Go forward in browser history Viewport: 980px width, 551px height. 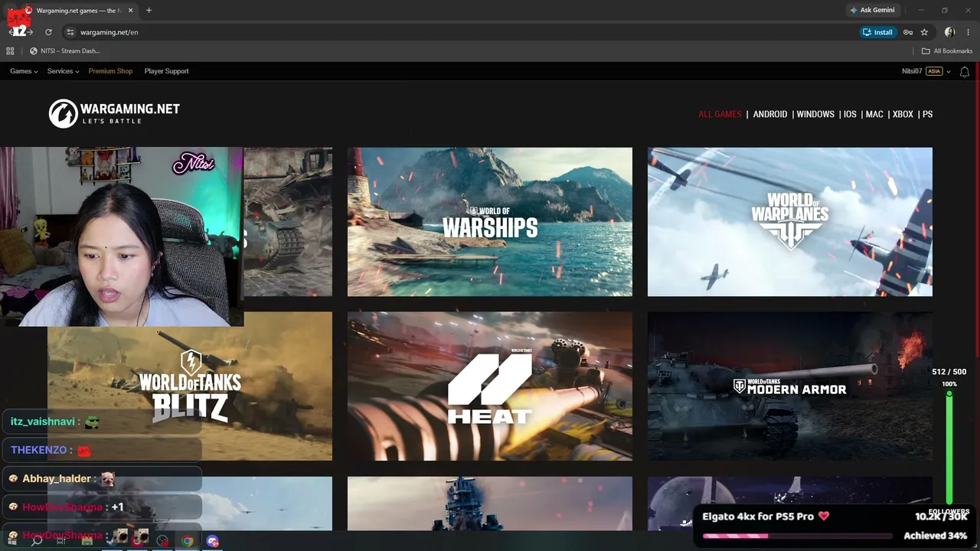[x=29, y=32]
